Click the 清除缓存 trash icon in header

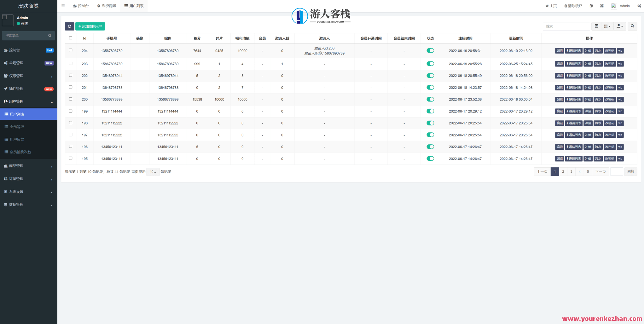(566, 6)
